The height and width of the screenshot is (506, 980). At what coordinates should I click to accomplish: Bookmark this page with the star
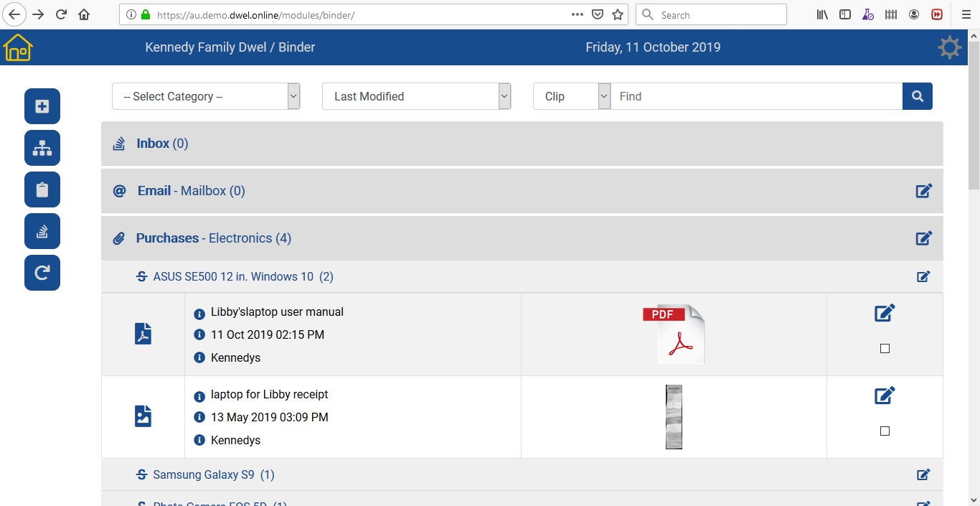coord(618,14)
